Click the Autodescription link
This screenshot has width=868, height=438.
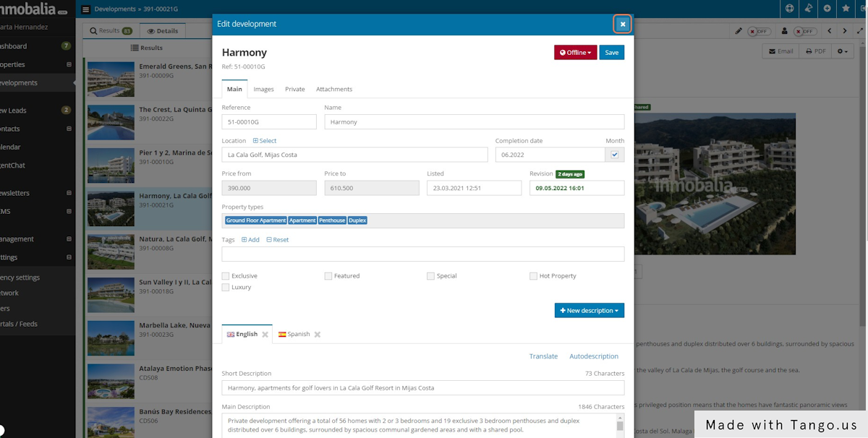[594, 356]
